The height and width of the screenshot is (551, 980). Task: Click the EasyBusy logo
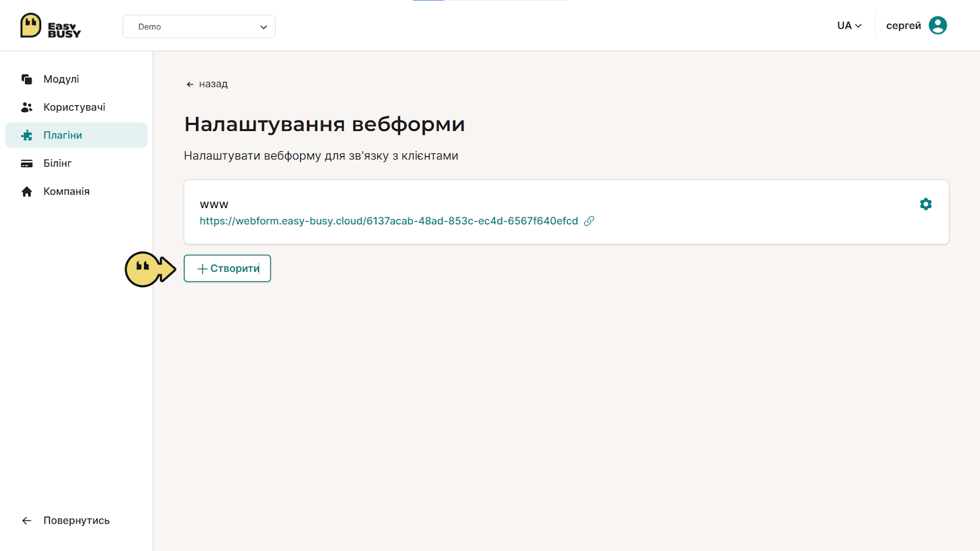coord(50,26)
